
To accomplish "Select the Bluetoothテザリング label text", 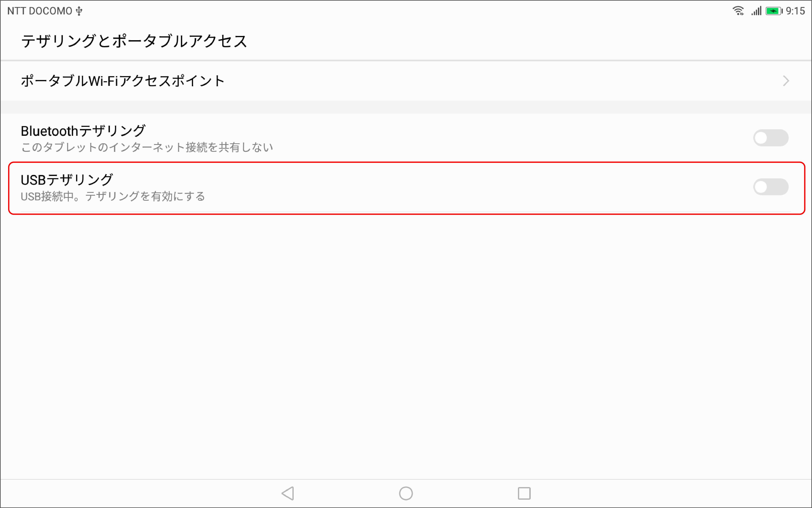I will point(83,131).
